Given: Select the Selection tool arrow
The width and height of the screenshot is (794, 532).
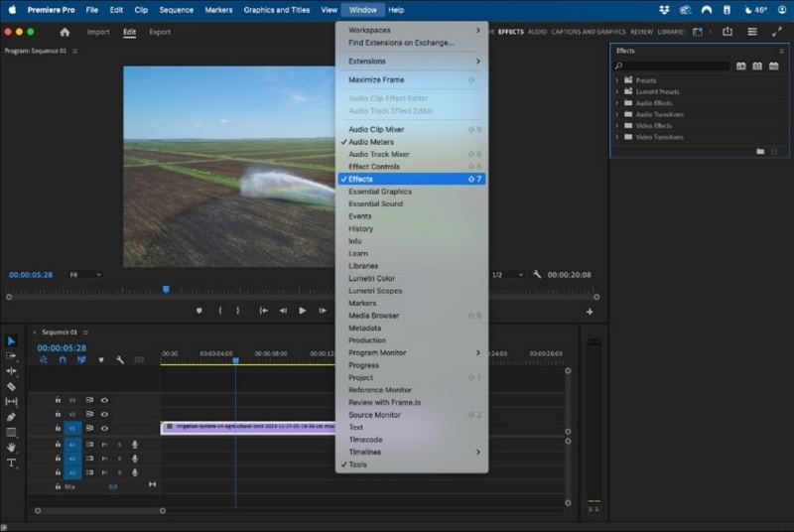Looking at the screenshot, I should click(11, 341).
